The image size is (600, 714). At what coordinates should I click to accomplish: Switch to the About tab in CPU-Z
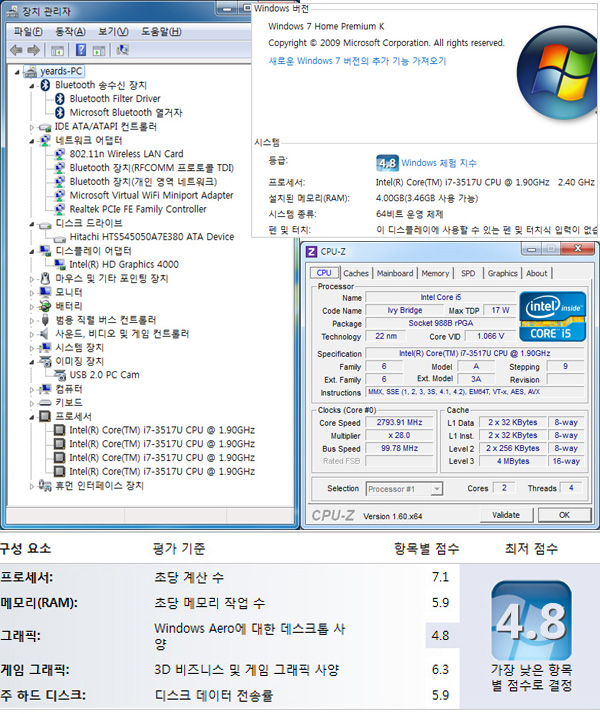click(536, 273)
